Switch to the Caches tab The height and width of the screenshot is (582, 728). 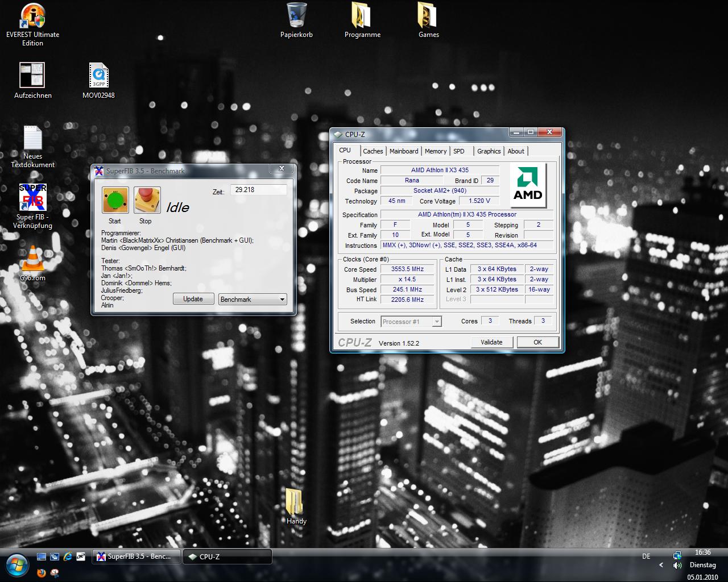point(373,151)
